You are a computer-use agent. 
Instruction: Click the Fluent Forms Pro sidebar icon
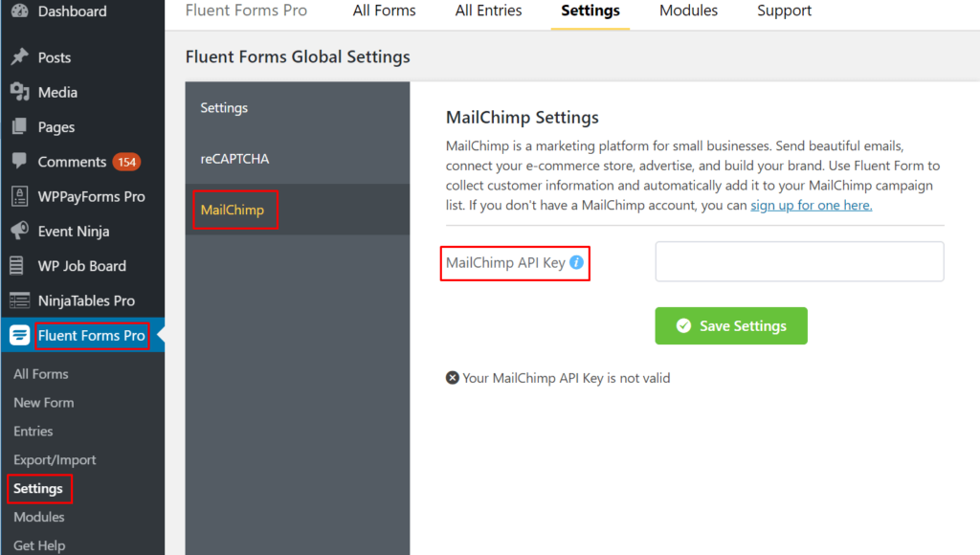(18, 335)
